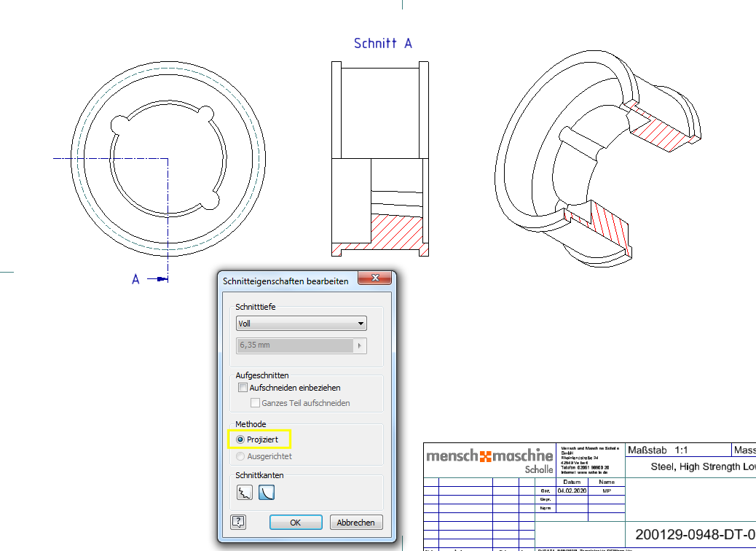Close the Schnitteigenschaften bearbeiten dialog
756x551 pixels.
[376, 278]
